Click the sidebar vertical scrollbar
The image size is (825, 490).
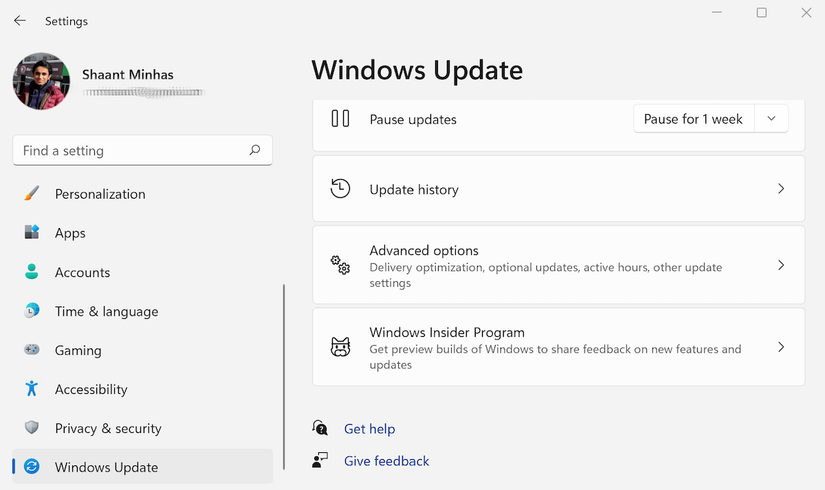(284, 377)
